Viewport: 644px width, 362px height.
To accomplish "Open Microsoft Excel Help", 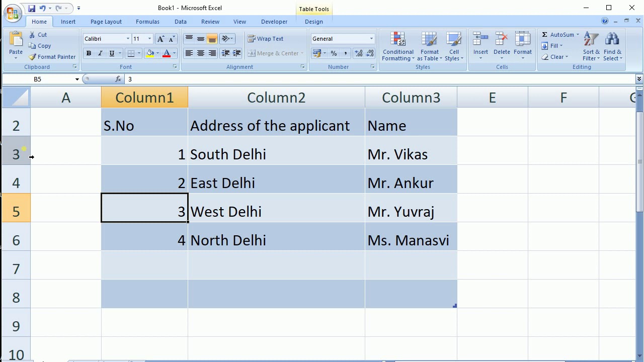I will (x=605, y=21).
